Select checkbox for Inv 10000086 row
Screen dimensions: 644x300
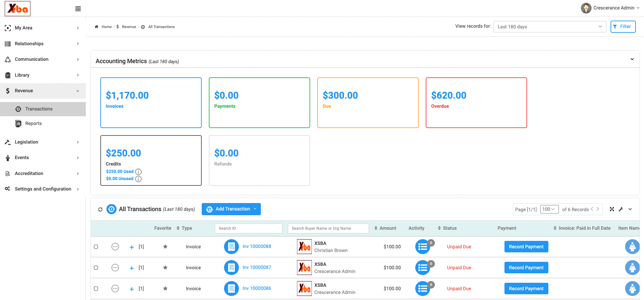(x=96, y=289)
